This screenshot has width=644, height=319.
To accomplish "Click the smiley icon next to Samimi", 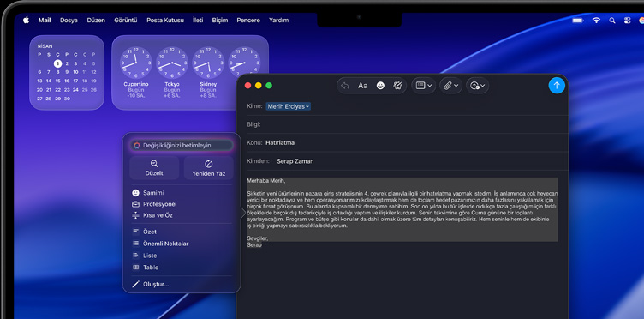I will [x=135, y=193].
